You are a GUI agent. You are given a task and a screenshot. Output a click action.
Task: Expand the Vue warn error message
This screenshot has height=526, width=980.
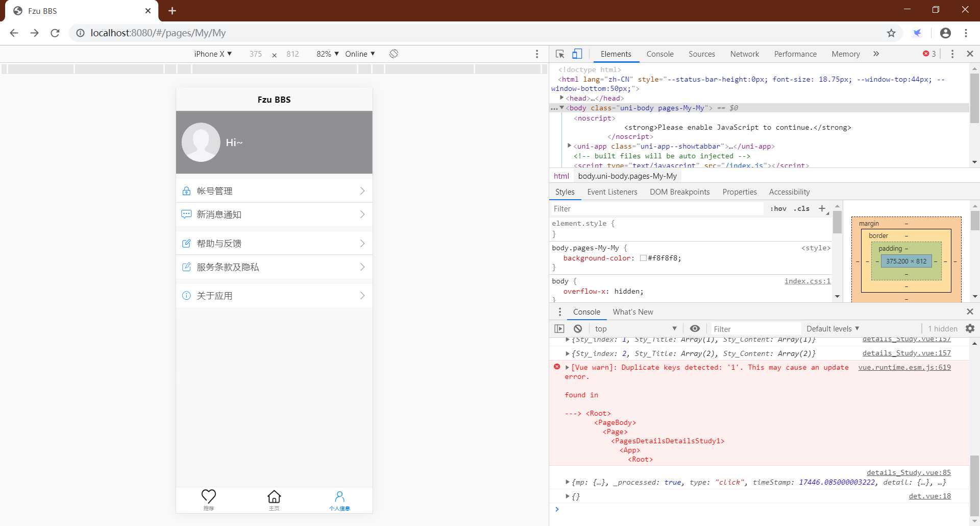[x=567, y=367]
